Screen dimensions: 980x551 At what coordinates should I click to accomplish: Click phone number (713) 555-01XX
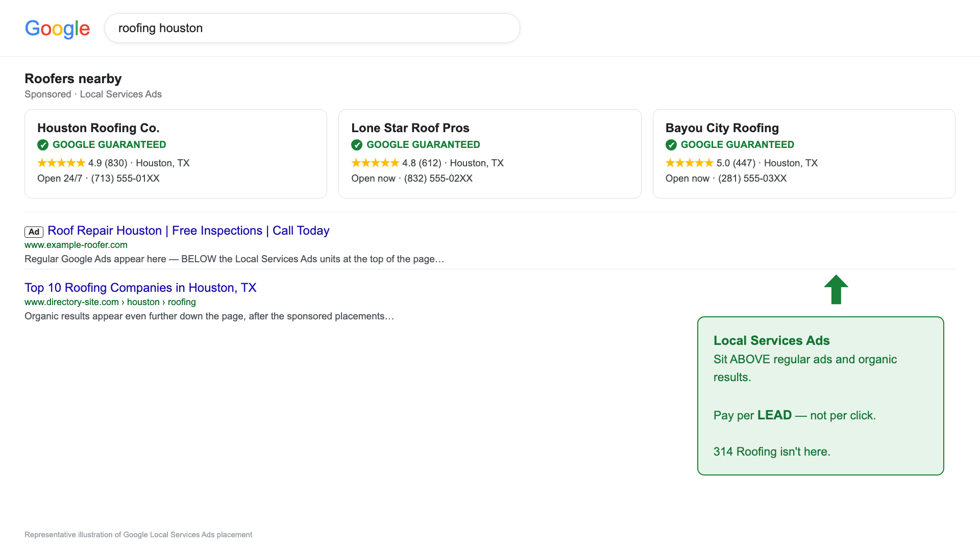(x=126, y=179)
